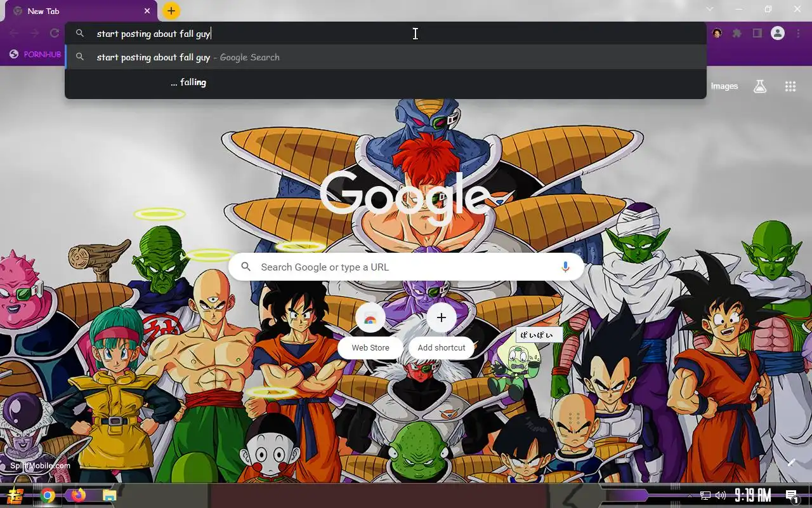Expand the hidden system tray icons
The image size is (812, 508).
tap(691, 496)
